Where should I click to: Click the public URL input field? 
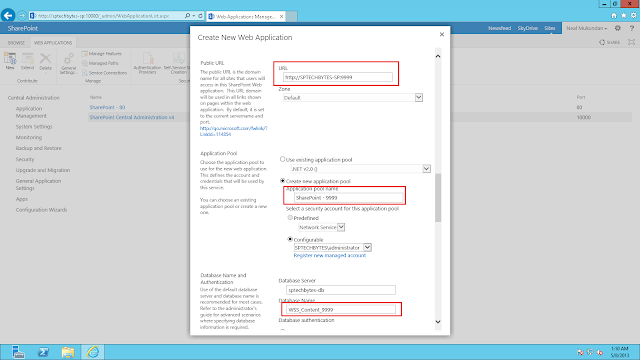click(x=338, y=77)
